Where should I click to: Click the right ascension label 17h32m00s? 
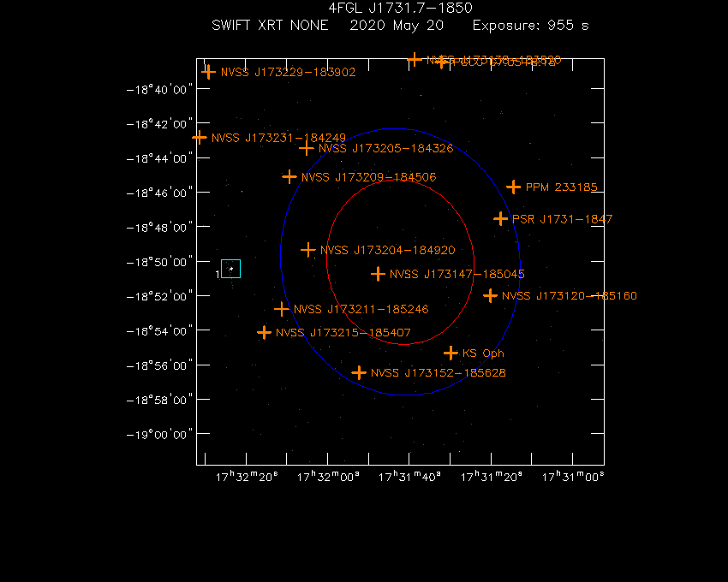[328, 477]
